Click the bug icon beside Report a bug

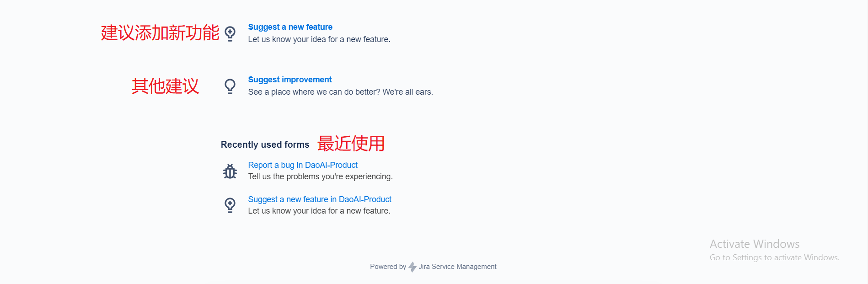(x=230, y=171)
